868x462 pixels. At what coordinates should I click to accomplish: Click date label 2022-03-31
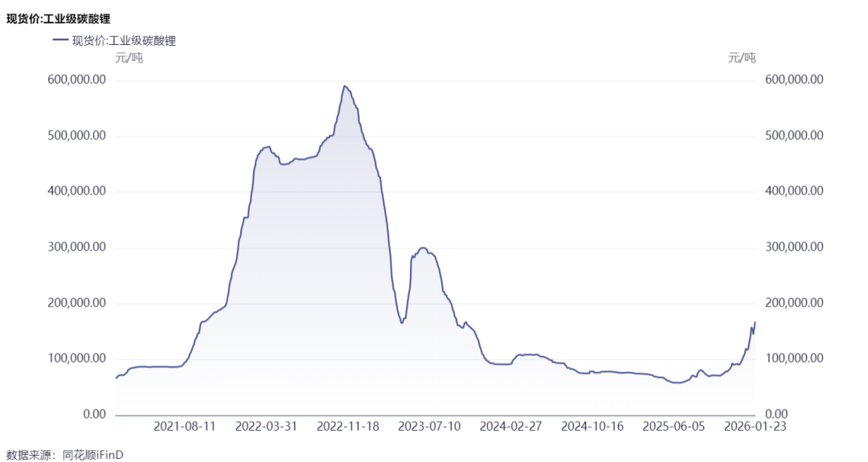266,427
